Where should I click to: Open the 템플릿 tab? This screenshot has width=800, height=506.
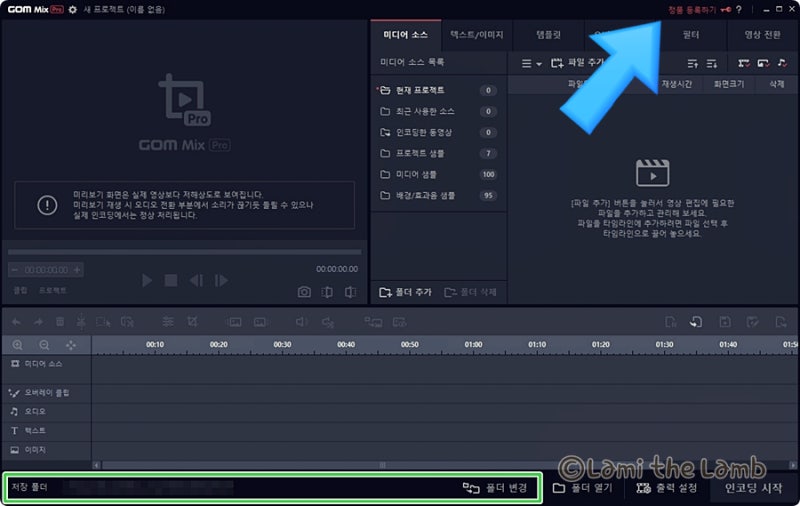point(548,35)
